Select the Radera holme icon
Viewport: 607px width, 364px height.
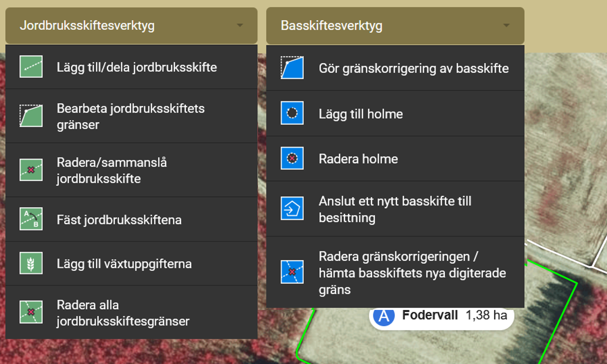pyautogui.click(x=292, y=158)
